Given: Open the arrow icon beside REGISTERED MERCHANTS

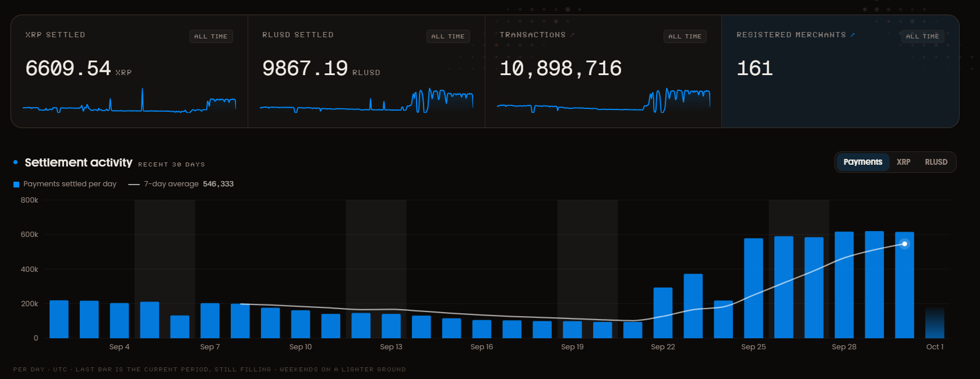Looking at the screenshot, I should 852,35.
